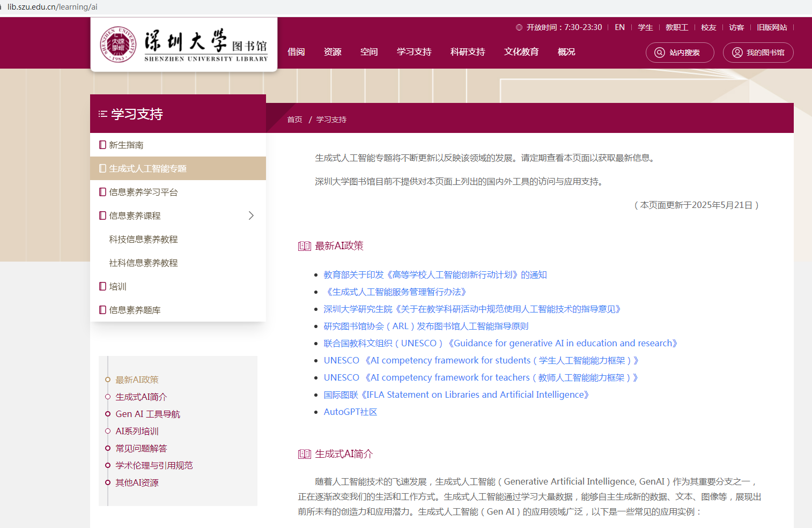
Task: Open 高等学校人工智能创新行动计划 notice link
Action: tap(435, 274)
